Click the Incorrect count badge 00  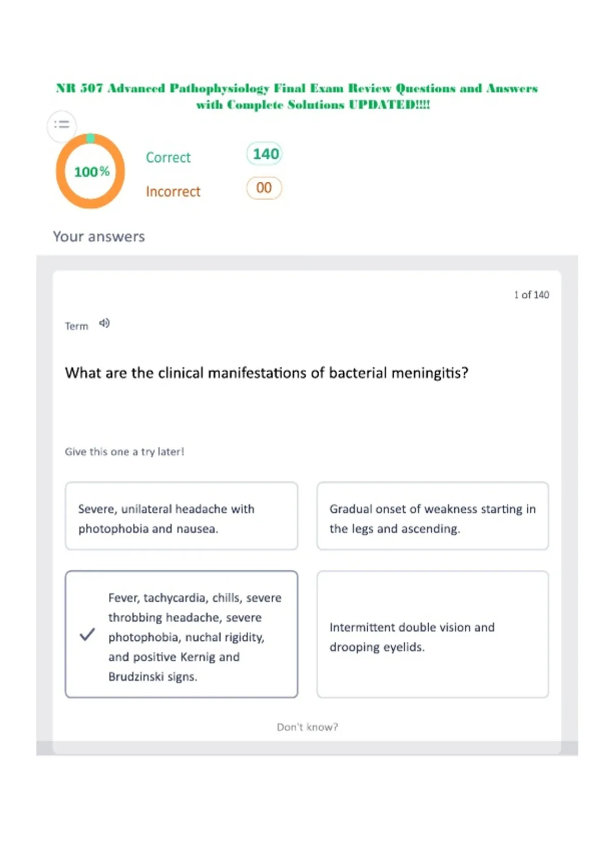(264, 188)
